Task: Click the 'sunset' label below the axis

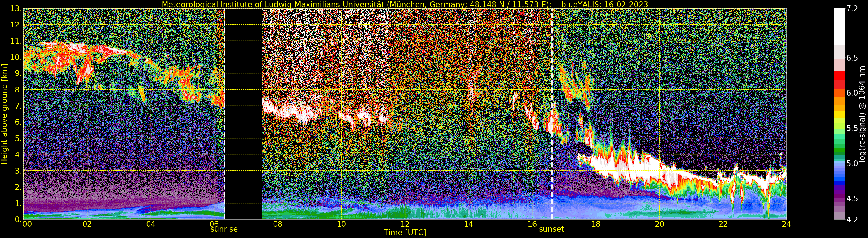Action: tap(552, 229)
